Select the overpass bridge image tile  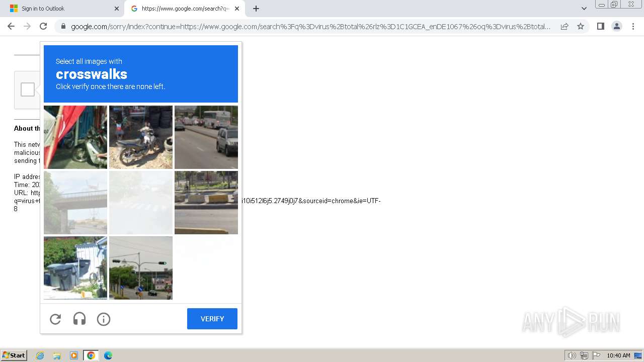click(x=75, y=203)
